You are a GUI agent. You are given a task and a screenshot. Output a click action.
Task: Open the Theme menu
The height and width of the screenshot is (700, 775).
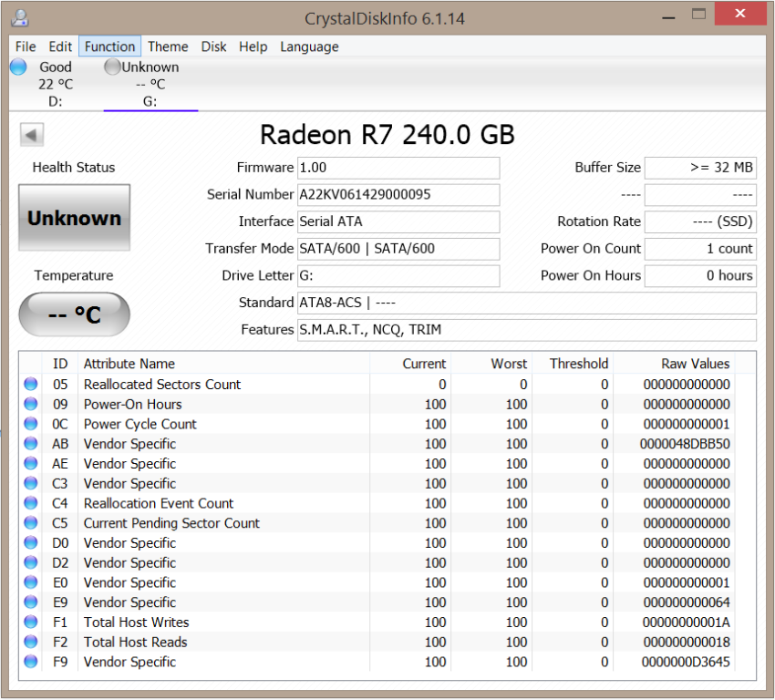click(168, 46)
